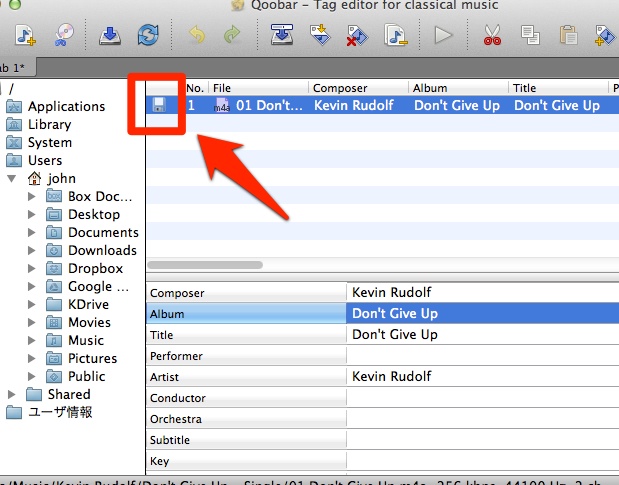Click floppy disk icon in track row
The width and height of the screenshot is (619, 485).
point(159,105)
